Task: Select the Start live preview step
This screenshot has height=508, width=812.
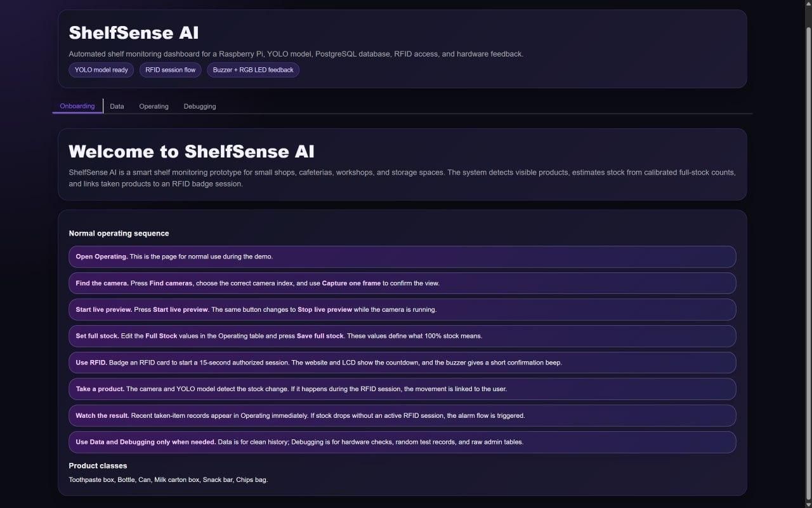Action: pos(402,310)
